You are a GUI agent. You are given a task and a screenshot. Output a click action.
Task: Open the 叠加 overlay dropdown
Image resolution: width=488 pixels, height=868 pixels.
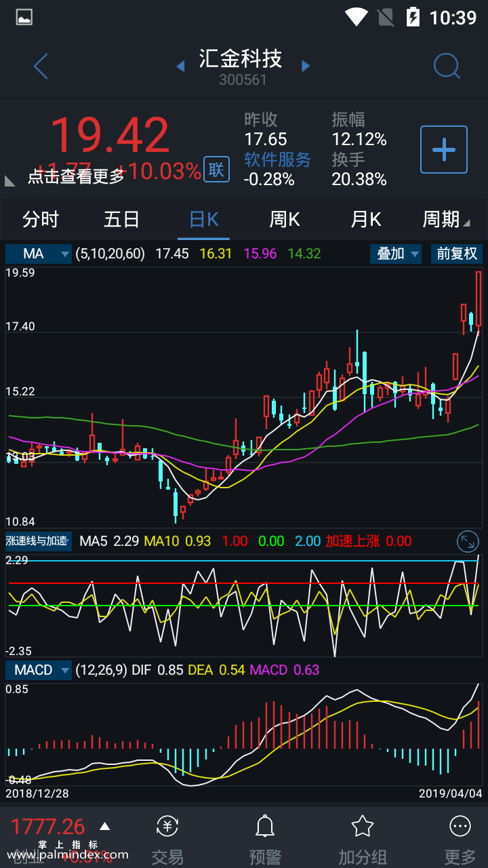tap(396, 254)
